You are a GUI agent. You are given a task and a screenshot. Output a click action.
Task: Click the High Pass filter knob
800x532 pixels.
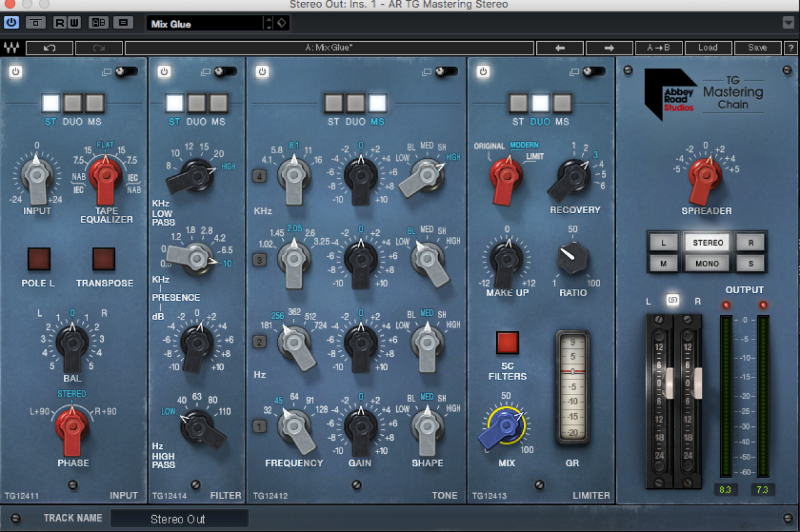tap(199, 428)
